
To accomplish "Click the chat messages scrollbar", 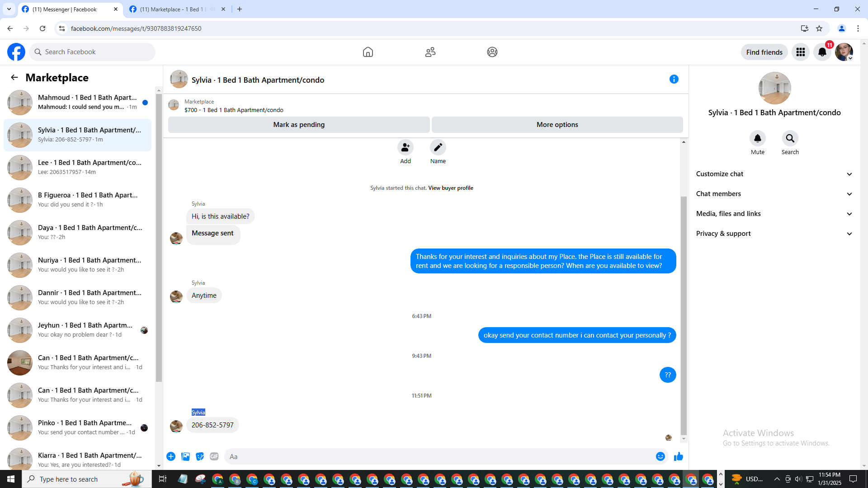I will click(684, 315).
